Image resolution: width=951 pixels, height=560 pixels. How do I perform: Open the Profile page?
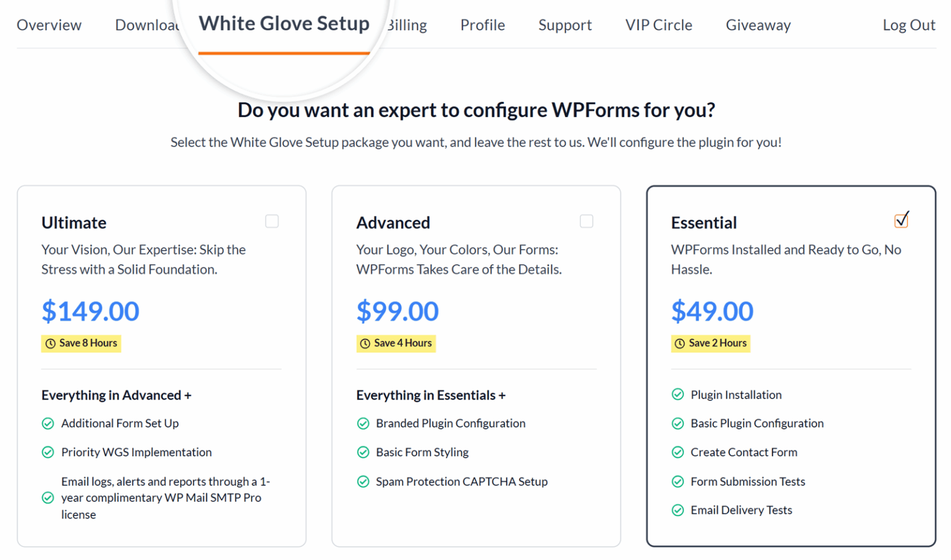[482, 25]
